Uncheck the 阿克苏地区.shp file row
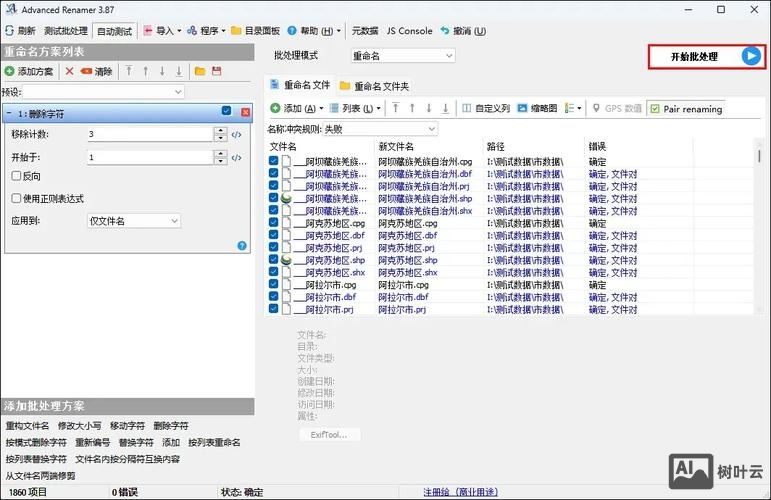Image resolution: width=771 pixels, height=500 pixels. 273,260
